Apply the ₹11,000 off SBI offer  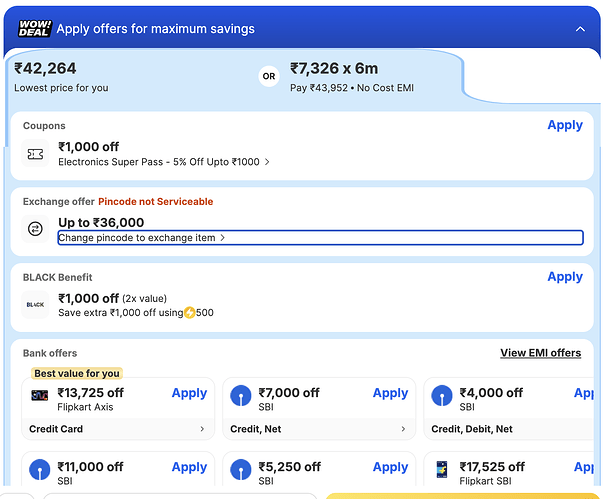(x=189, y=467)
